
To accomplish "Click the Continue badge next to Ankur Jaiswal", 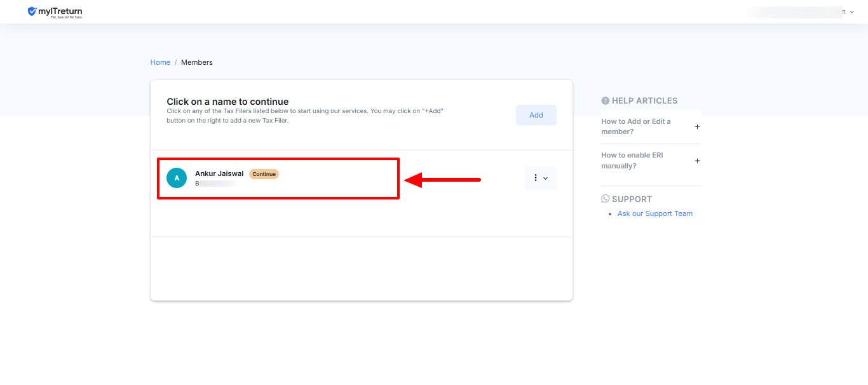I will point(264,174).
